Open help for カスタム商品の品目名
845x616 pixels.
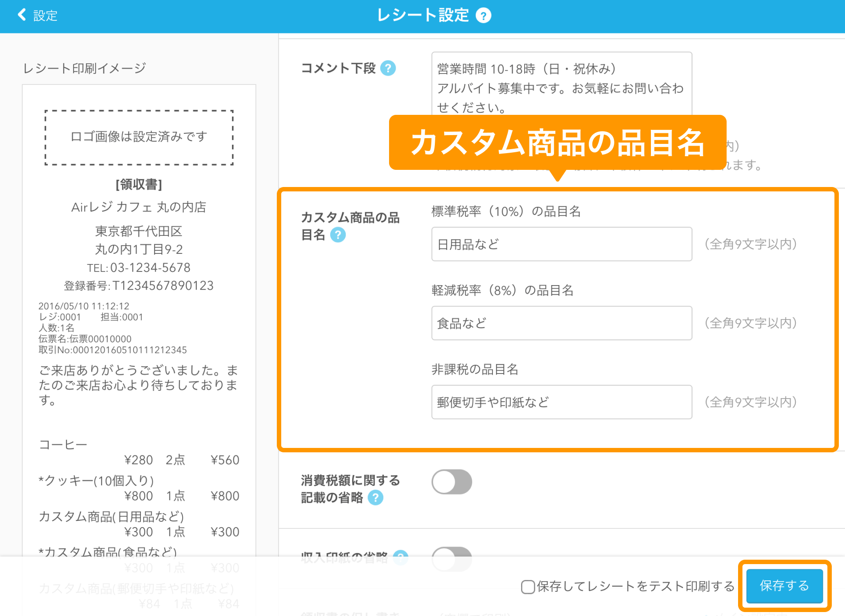(x=338, y=235)
